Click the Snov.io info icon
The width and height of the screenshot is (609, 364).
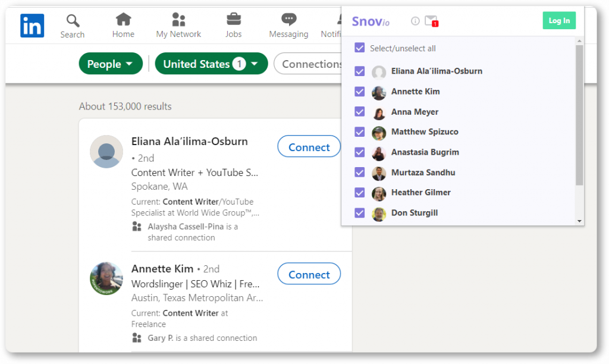click(x=415, y=21)
